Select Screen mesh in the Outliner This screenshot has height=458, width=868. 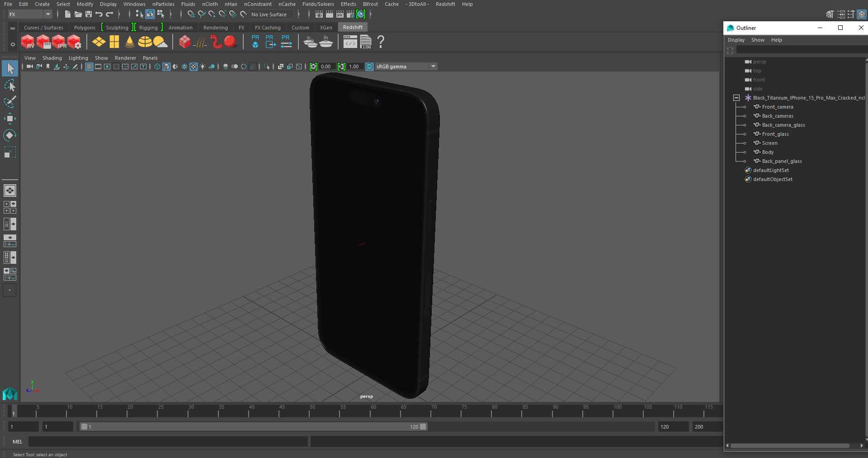coord(769,143)
